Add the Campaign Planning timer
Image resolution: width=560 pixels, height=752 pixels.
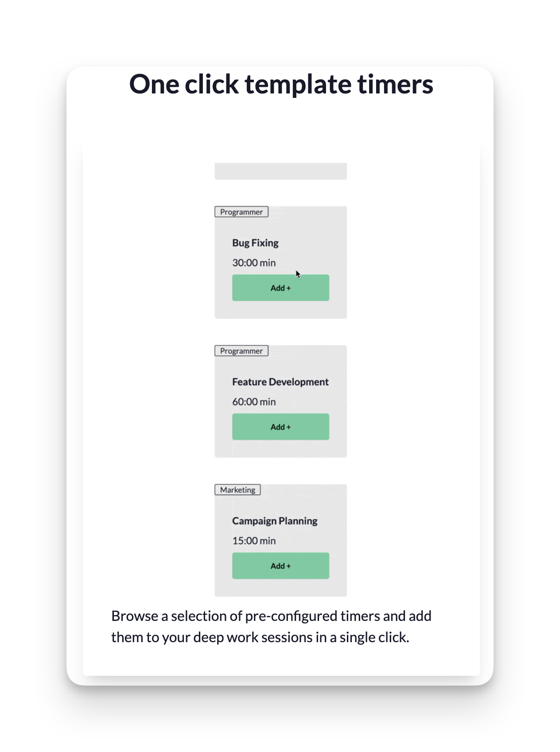click(280, 566)
